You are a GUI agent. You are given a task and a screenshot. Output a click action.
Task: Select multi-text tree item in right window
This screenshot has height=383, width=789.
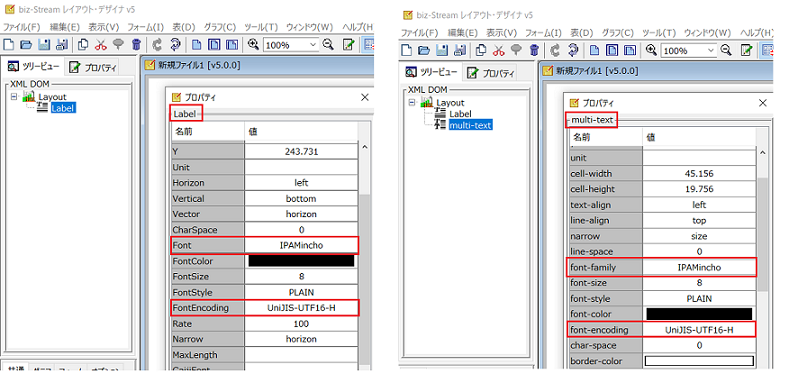(x=470, y=125)
